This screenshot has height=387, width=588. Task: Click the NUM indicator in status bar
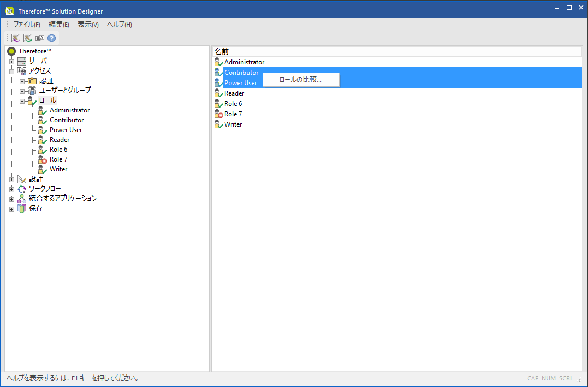coord(549,378)
